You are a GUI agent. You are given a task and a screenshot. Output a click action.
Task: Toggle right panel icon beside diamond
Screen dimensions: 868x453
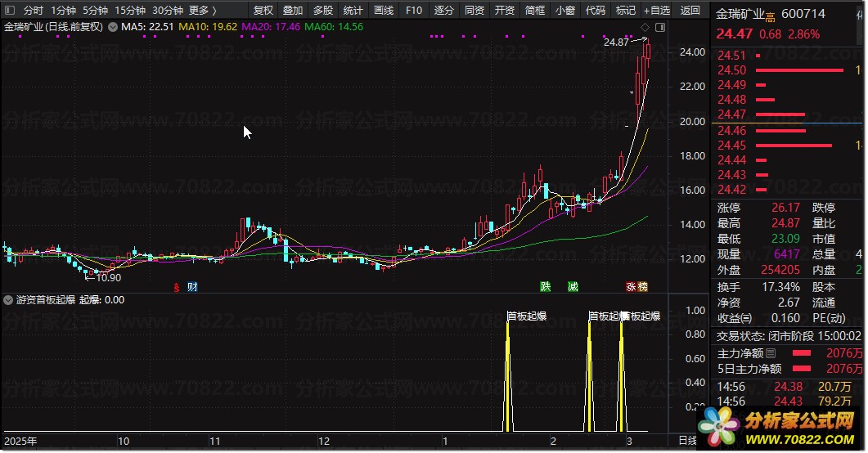(x=660, y=27)
